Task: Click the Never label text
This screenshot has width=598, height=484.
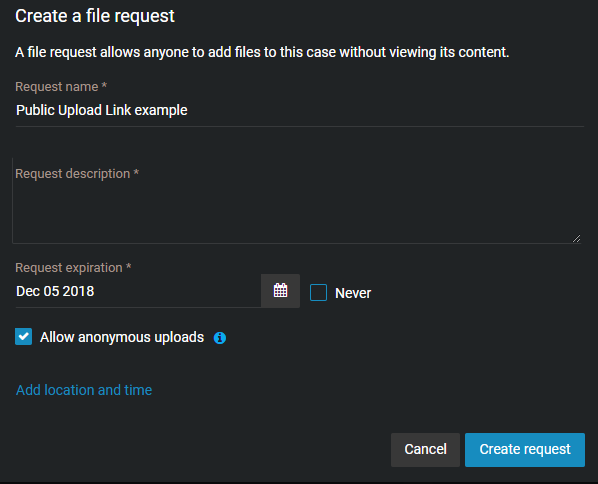Action: click(353, 293)
